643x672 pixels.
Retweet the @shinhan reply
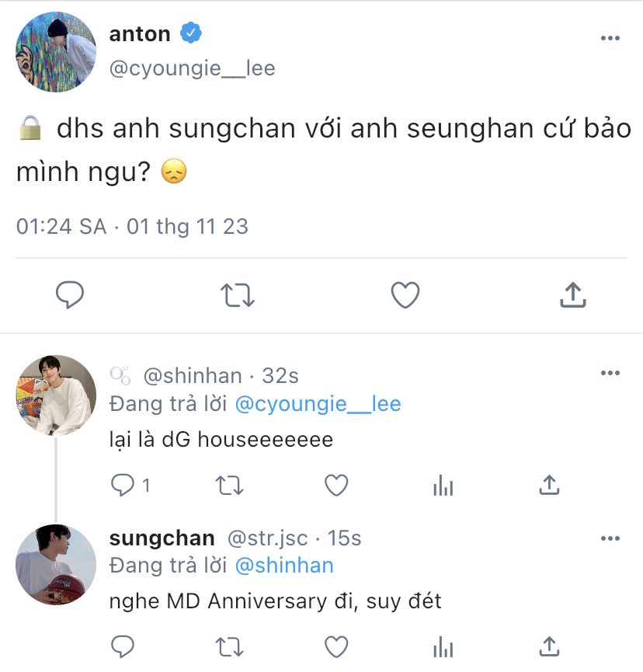pos(229,486)
